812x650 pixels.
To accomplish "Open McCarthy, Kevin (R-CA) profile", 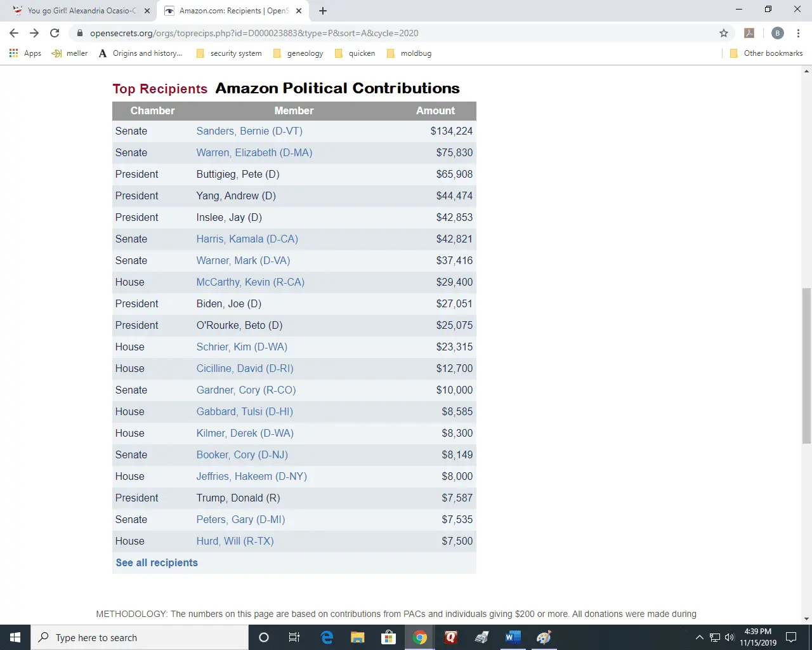I will 251,282.
